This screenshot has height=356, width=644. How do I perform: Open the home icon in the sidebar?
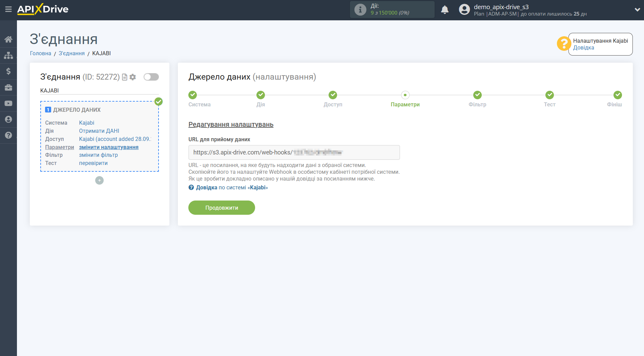coord(8,39)
